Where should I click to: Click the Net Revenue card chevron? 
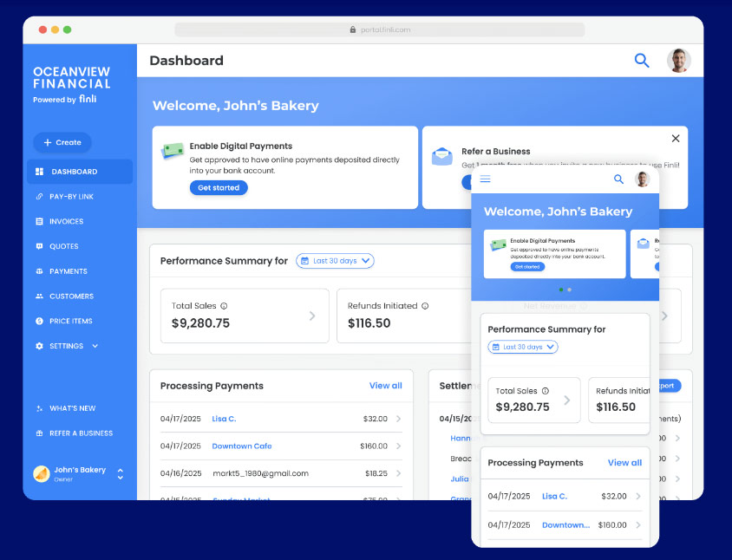(664, 316)
